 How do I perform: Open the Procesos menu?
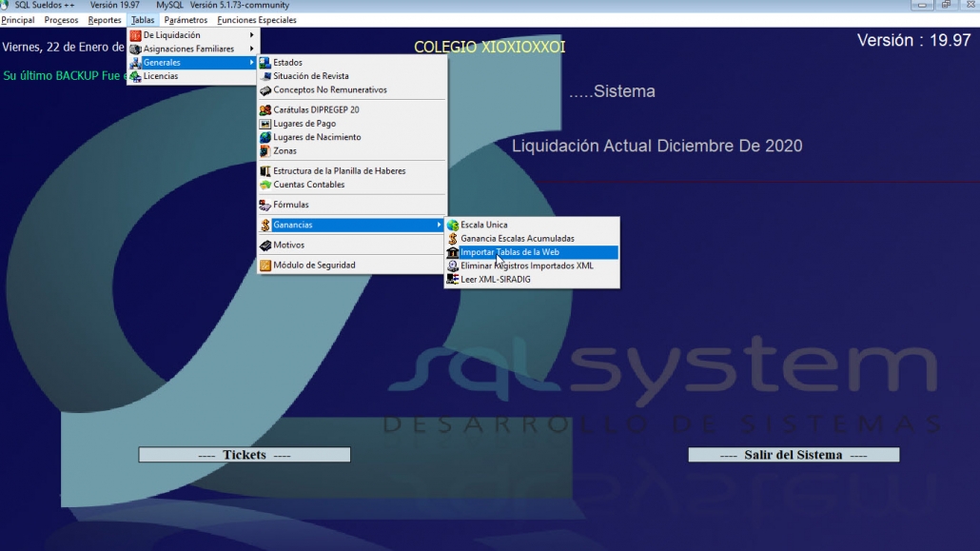tap(61, 20)
